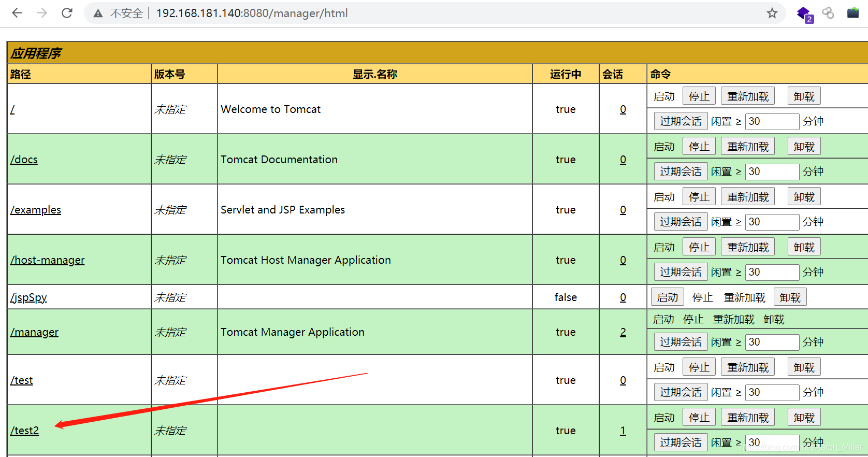
Task: Click idle minutes field for /examples row
Action: [x=772, y=222]
